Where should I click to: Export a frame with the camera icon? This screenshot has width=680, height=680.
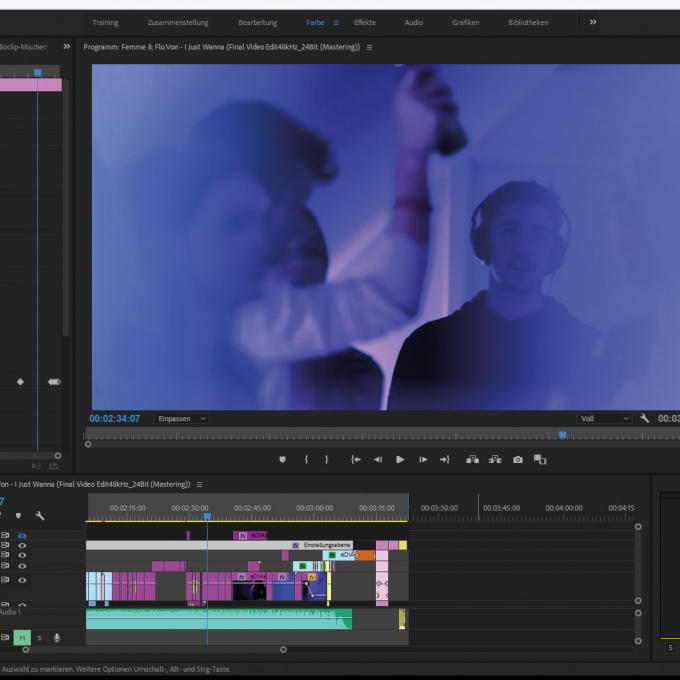(518, 460)
